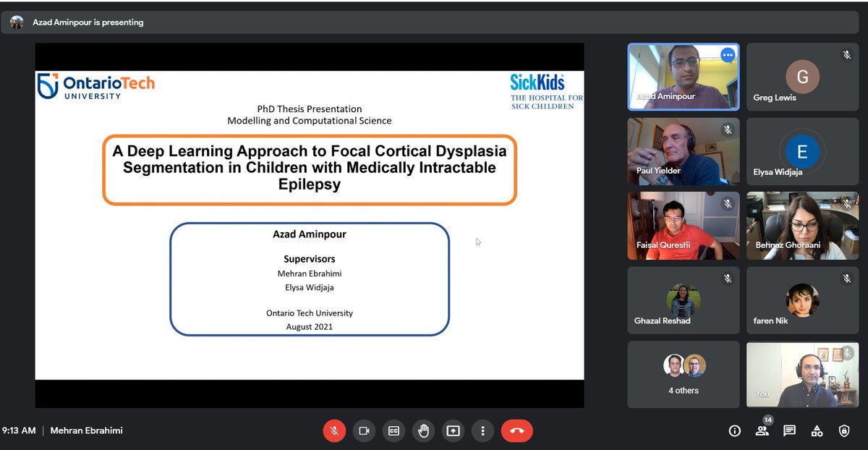Click the muted mic icon on faren Nik's tile
Screen dimensions: 868x450
point(846,279)
